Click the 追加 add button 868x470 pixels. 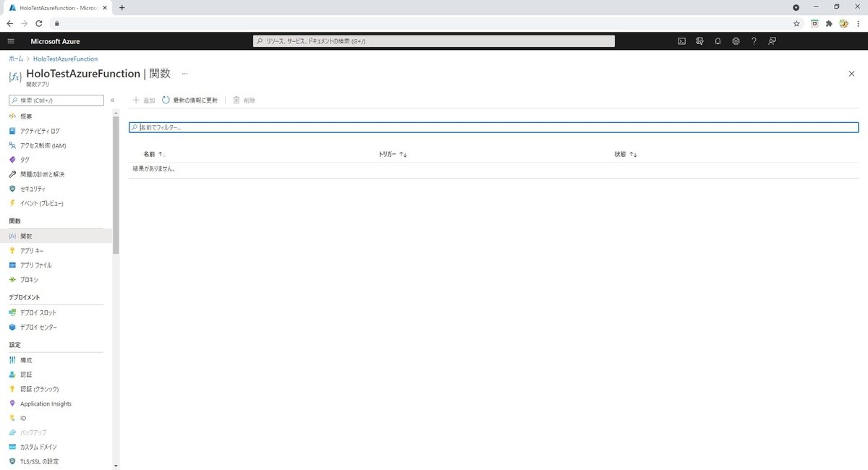(x=143, y=101)
